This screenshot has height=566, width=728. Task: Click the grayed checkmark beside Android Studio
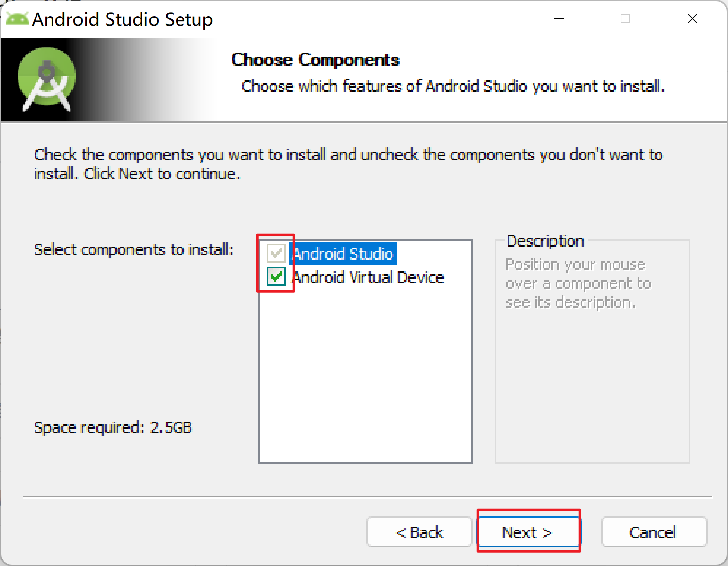[276, 253]
